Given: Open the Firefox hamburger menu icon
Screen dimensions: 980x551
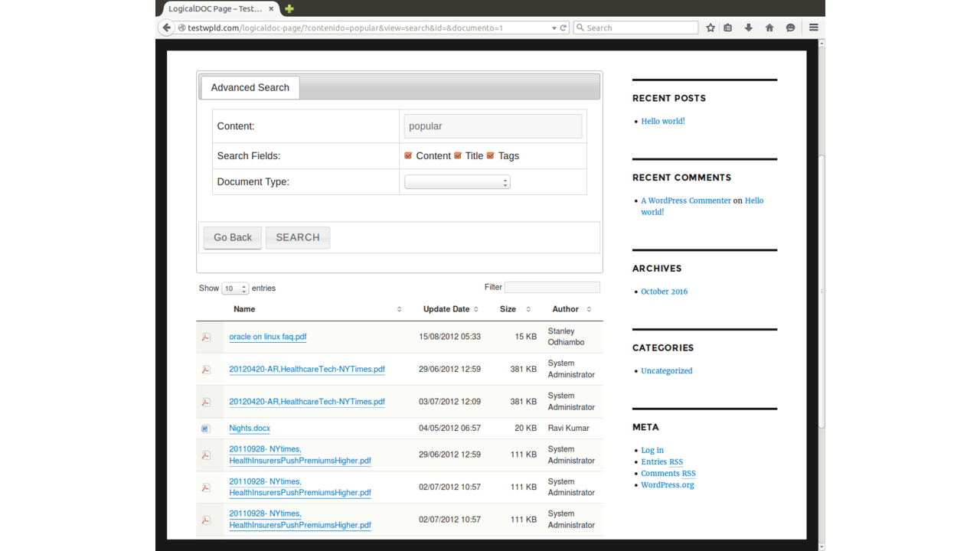Looking at the screenshot, I should (x=814, y=28).
